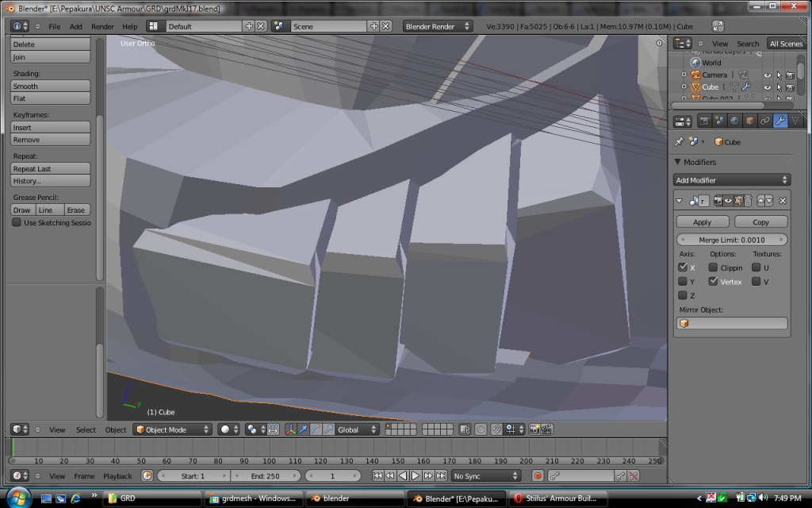Toggle Camera visibility eye in outliner

click(768, 75)
